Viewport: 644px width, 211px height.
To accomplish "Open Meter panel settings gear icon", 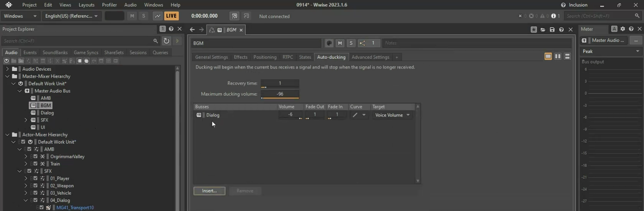I will (623, 29).
